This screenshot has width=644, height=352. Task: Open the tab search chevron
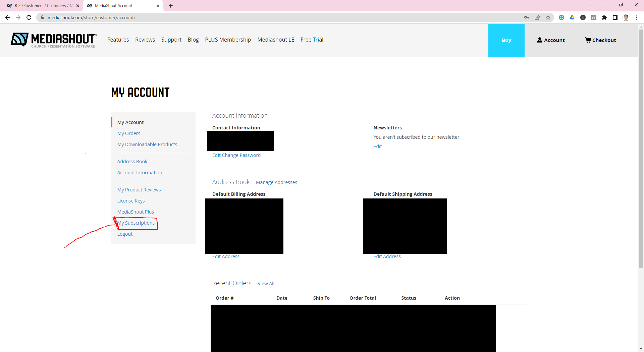590,5
